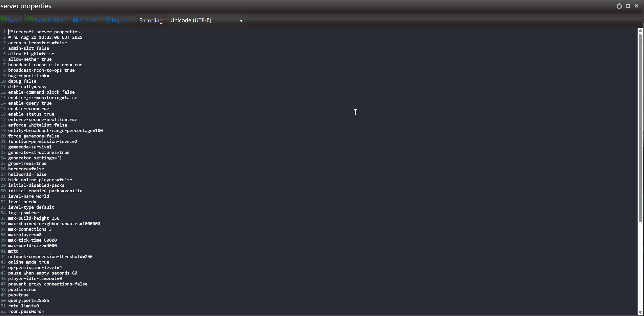
Task: Click the line 'force-gamemode=false'
Action: [34, 136]
